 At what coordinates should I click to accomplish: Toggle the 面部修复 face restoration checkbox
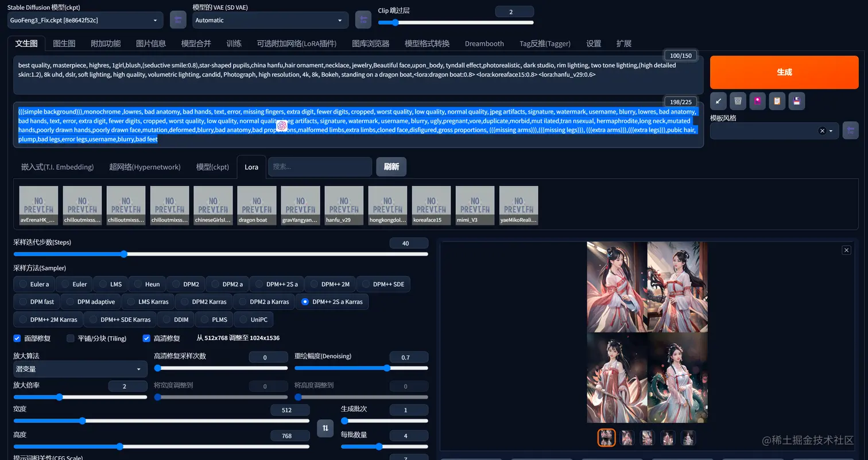click(17, 338)
